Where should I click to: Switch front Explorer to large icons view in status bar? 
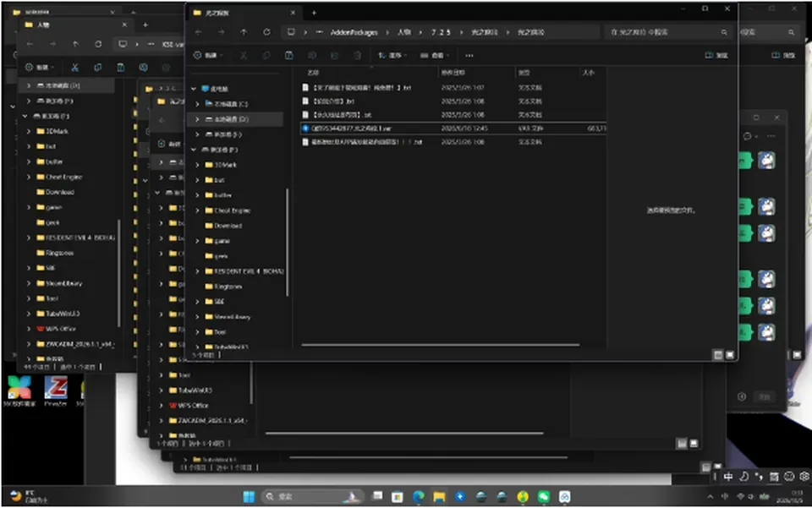click(x=730, y=355)
